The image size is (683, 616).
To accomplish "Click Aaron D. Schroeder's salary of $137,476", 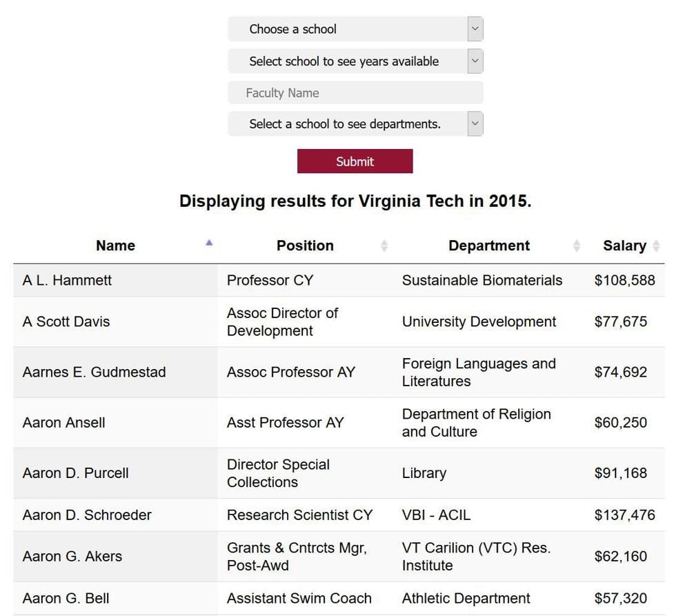I will (623, 515).
